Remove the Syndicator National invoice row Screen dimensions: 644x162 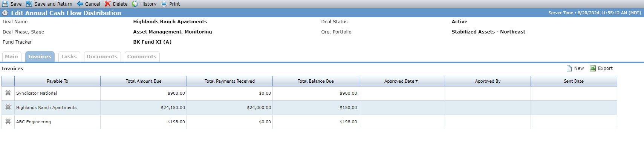[8, 93]
